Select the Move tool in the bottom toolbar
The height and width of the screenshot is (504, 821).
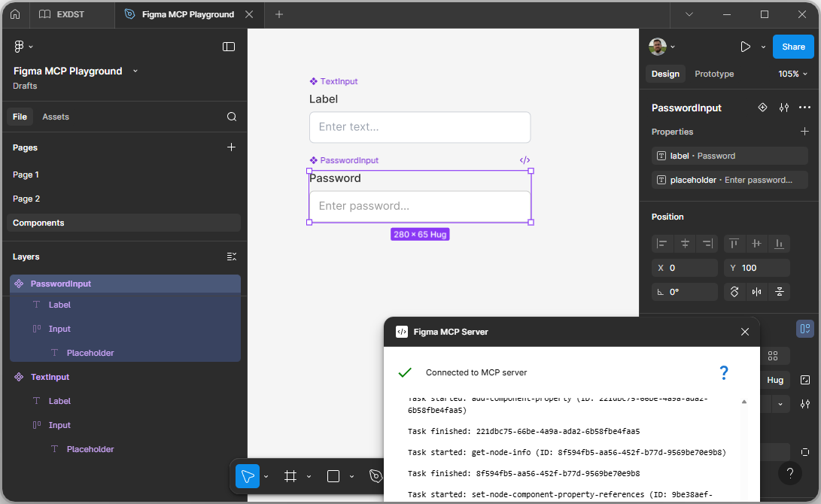click(x=247, y=476)
